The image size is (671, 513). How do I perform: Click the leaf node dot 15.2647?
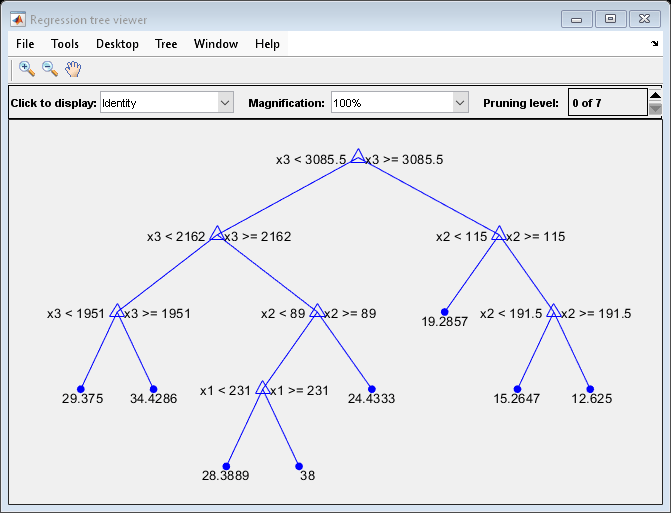point(517,389)
